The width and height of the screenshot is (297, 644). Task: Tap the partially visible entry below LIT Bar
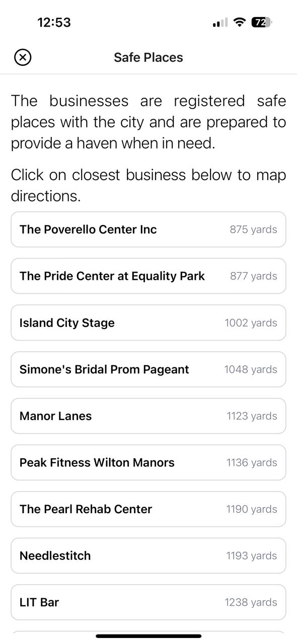click(x=148, y=632)
